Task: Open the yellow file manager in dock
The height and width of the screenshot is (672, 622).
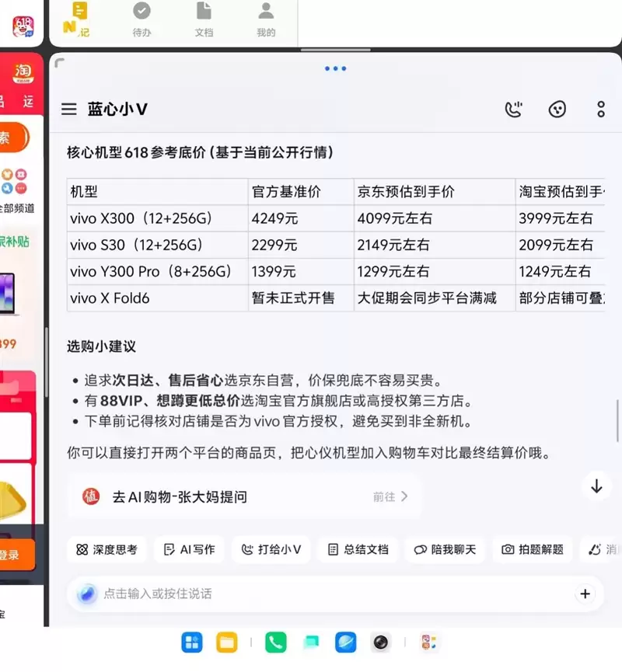Action: tap(226, 642)
